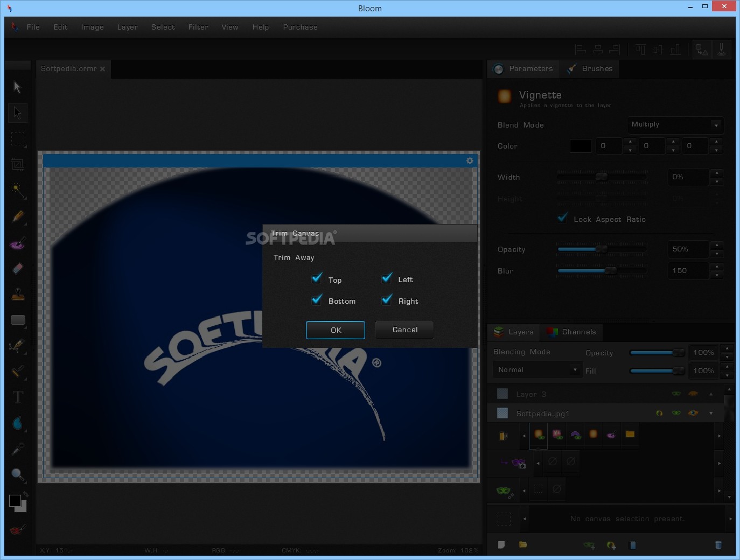This screenshot has height=560, width=740.
Task: Uncheck the Left trim checkbox
Action: (x=387, y=278)
